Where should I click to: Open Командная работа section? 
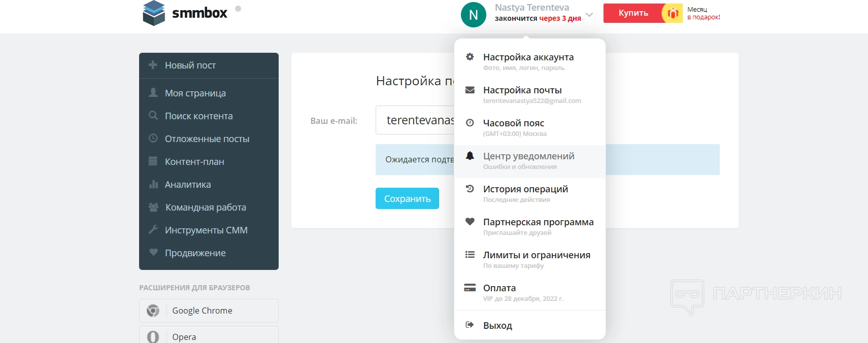(x=209, y=207)
